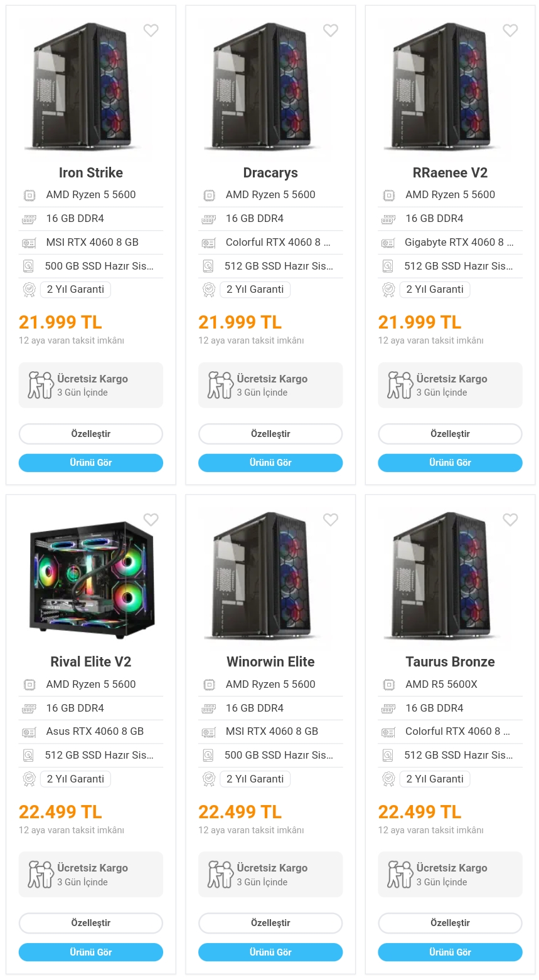The width and height of the screenshot is (539, 980).
Task: Open the Taurus Bronze title link
Action: coord(450,661)
